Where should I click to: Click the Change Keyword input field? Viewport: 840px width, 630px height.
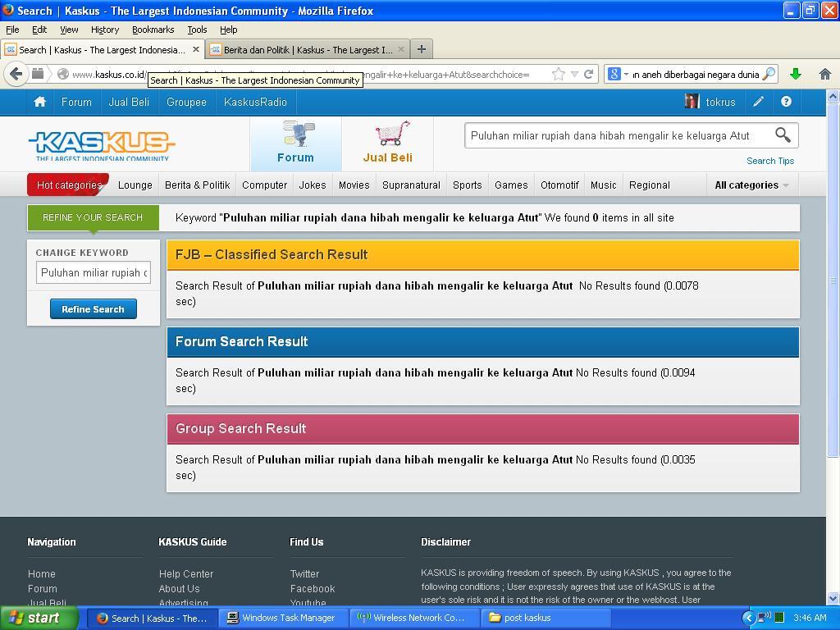(x=94, y=272)
